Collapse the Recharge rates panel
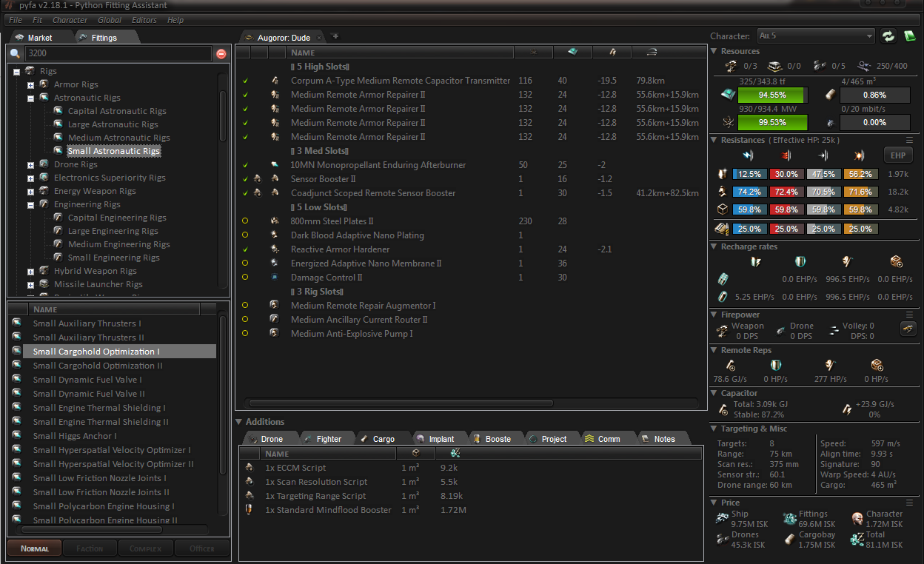Image resolution: width=924 pixels, height=564 pixels. 714,246
